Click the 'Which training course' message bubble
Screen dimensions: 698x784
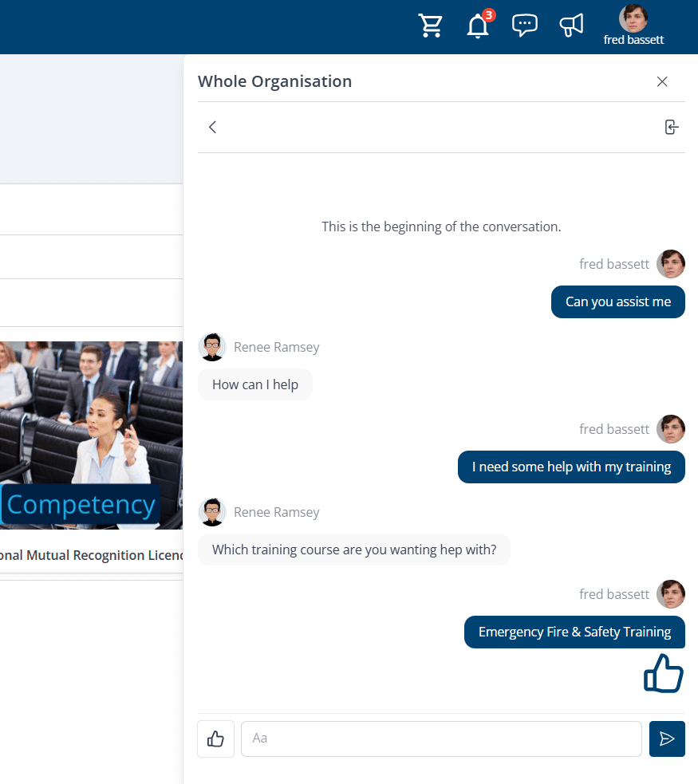[354, 550]
